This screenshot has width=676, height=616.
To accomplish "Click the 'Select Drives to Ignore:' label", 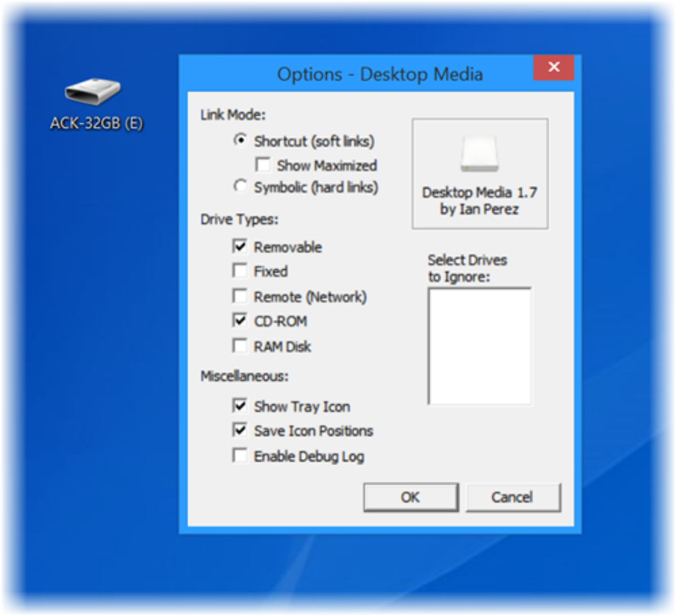I will click(x=467, y=269).
